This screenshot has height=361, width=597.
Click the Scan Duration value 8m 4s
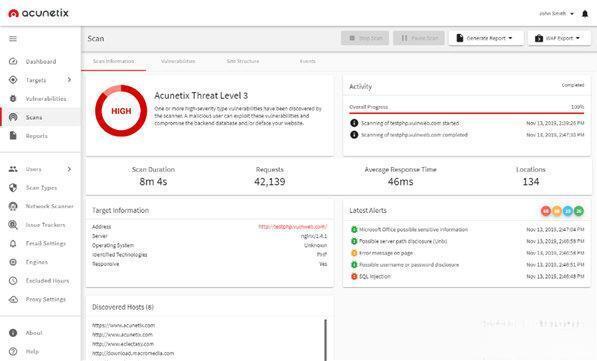click(x=153, y=182)
